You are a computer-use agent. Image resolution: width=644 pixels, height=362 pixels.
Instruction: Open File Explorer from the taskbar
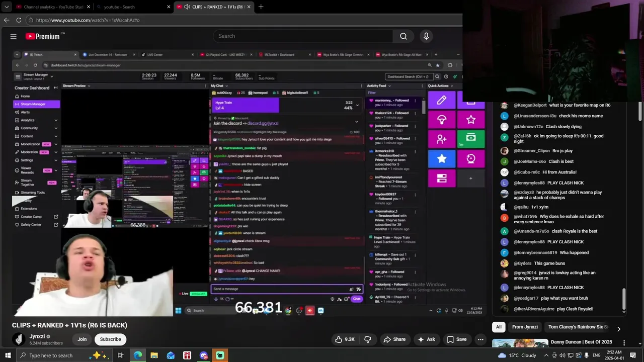(154, 355)
